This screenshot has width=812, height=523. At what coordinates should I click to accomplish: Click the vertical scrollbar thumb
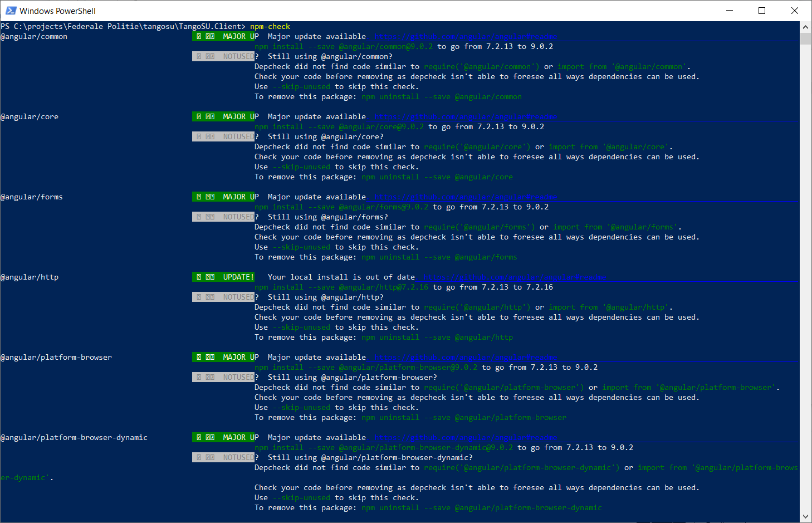[x=805, y=38]
